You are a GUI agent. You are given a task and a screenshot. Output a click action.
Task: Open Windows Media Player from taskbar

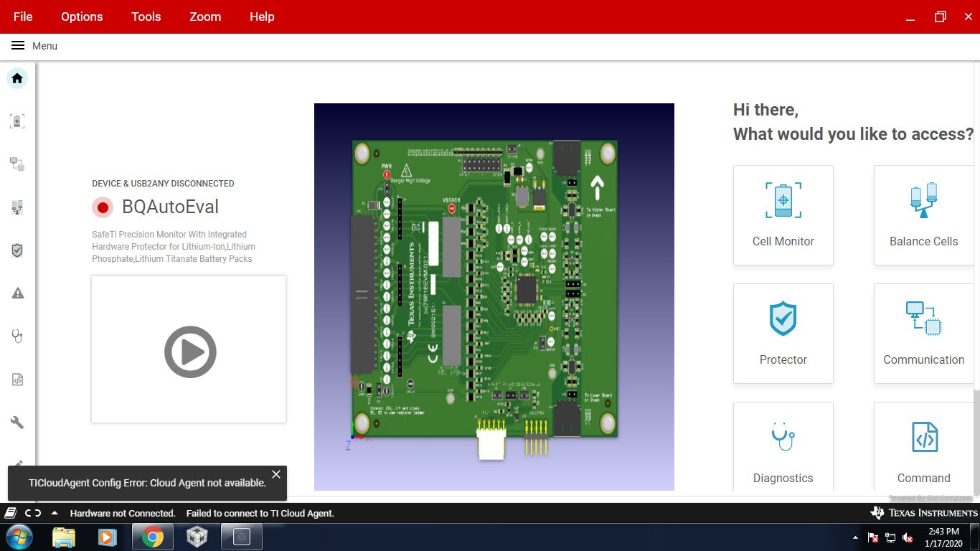[108, 537]
